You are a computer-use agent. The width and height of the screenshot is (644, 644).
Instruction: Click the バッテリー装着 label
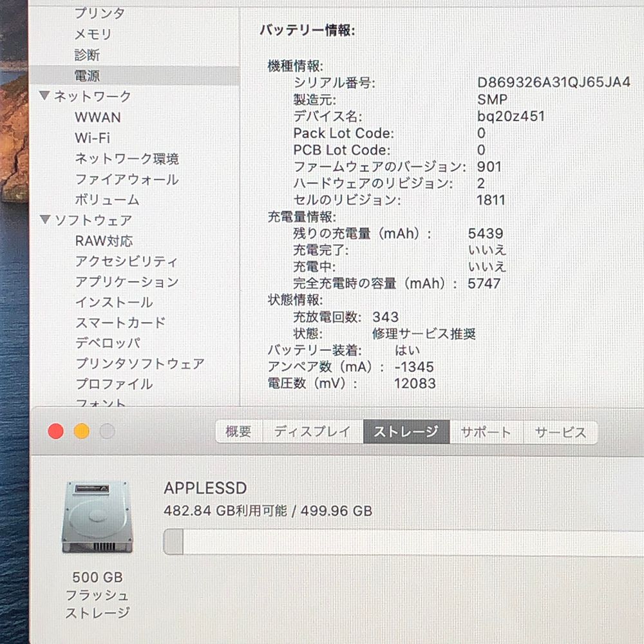pyautogui.click(x=315, y=350)
